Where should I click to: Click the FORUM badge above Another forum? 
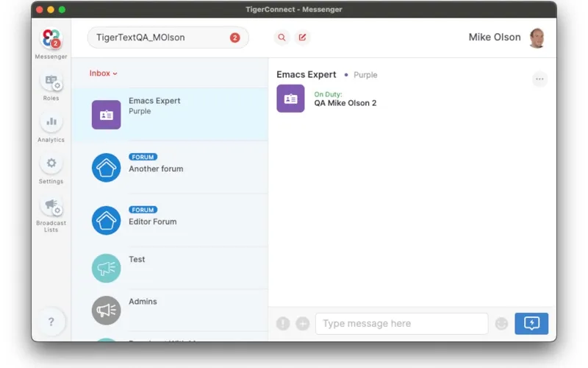(x=143, y=157)
